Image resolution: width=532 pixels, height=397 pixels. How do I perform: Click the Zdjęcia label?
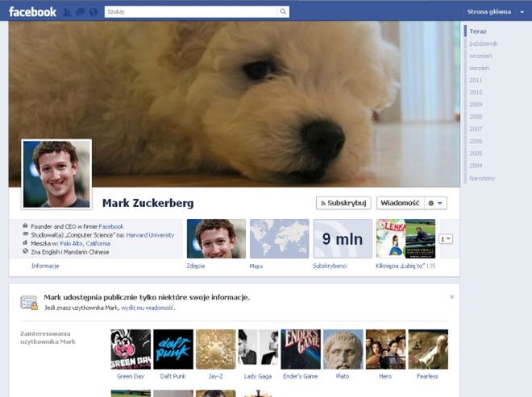[196, 266]
